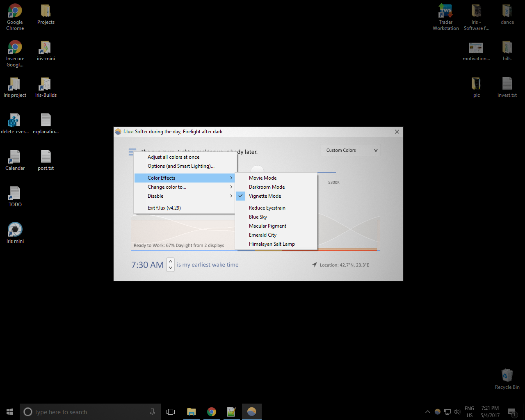This screenshot has width=525, height=420.
Task: Select the Trader Workstation shortcut
Action: click(446, 17)
